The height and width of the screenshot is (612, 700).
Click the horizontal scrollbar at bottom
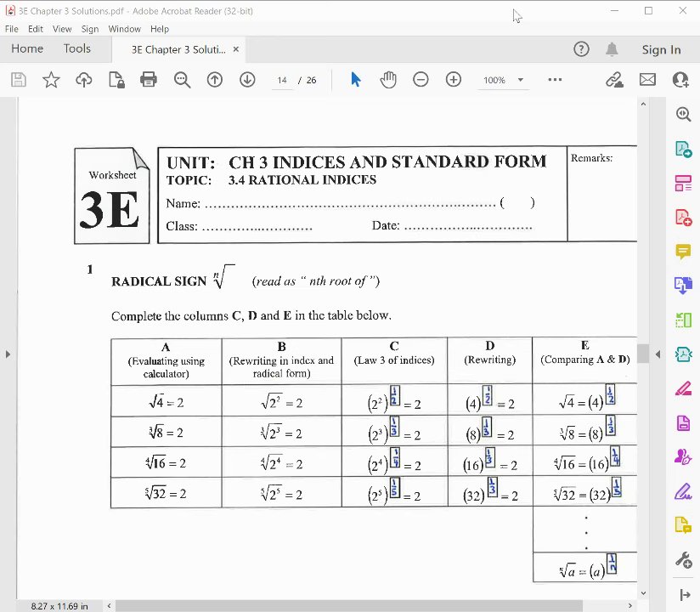click(x=349, y=606)
